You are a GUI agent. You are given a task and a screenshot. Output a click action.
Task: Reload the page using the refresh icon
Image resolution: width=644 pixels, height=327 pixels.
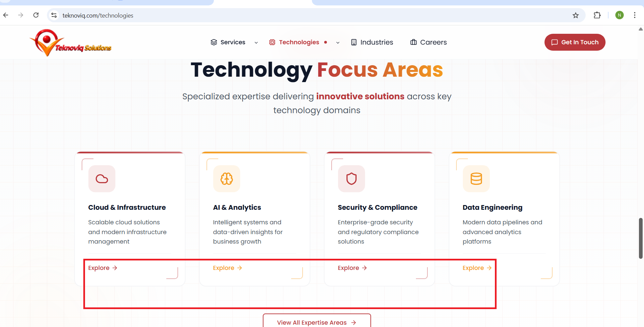36,15
